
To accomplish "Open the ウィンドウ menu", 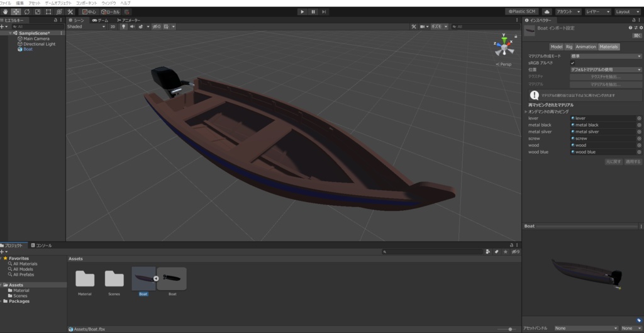I will click(108, 3).
